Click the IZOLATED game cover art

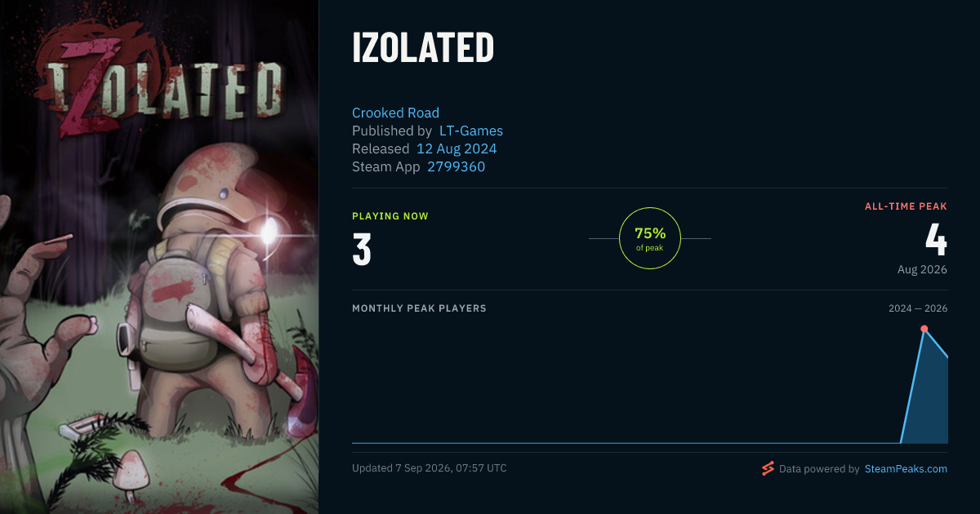(x=159, y=257)
